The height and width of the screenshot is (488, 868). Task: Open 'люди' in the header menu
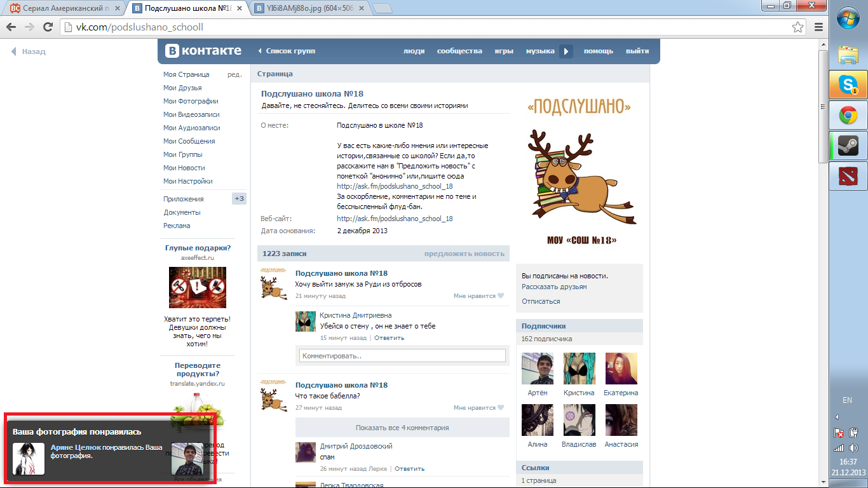click(x=414, y=51)
